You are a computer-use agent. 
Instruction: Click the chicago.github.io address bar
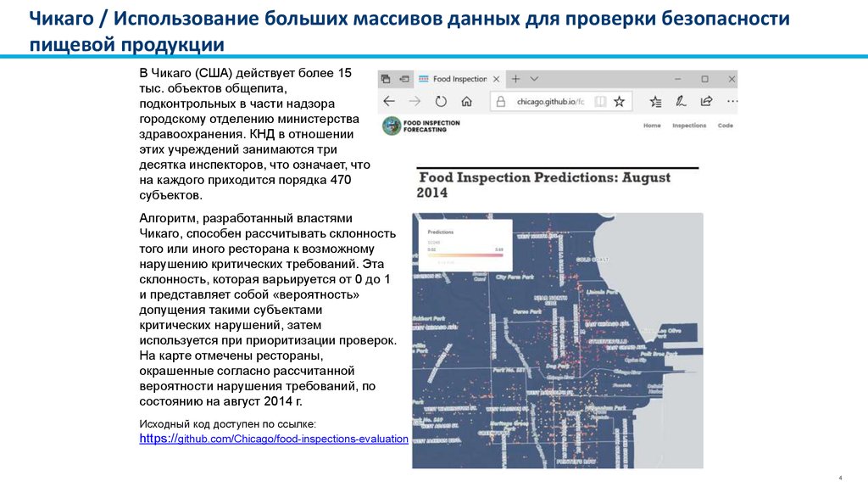point(561,102)
